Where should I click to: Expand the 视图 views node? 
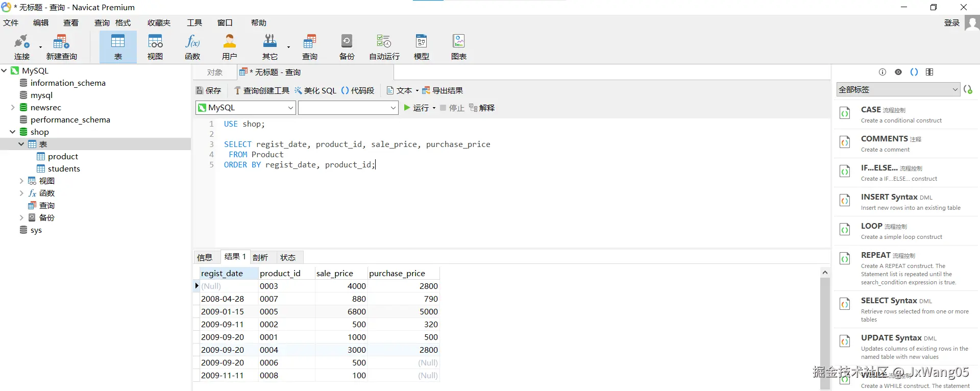[21, 181]
